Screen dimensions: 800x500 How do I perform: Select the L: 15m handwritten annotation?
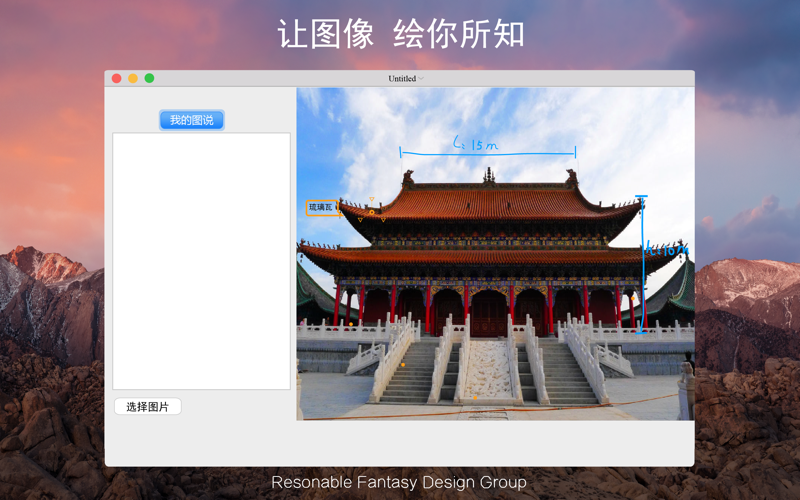[x=476, y=144]
